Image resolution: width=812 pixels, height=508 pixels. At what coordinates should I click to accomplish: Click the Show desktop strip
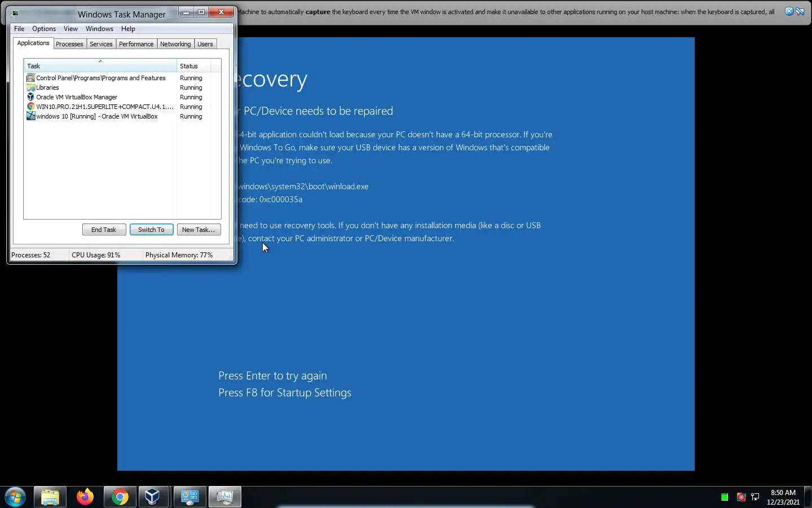[x=807, y=497]
